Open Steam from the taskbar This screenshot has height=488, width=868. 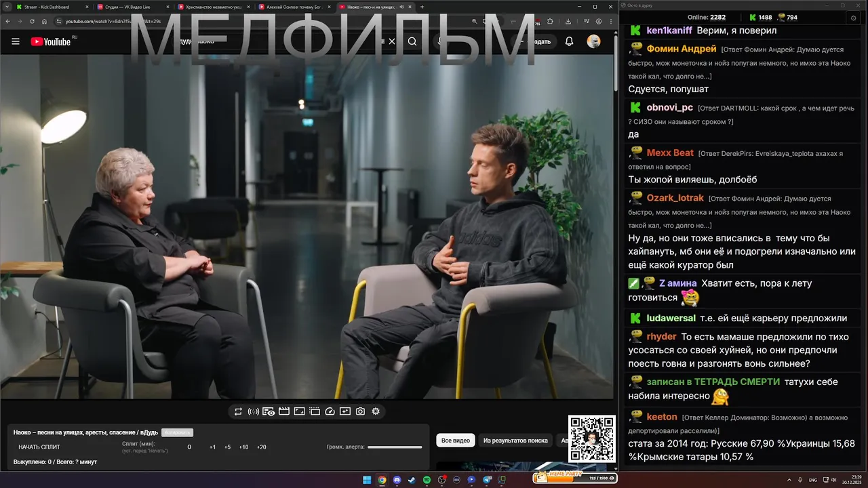click(x=412, y=480)
